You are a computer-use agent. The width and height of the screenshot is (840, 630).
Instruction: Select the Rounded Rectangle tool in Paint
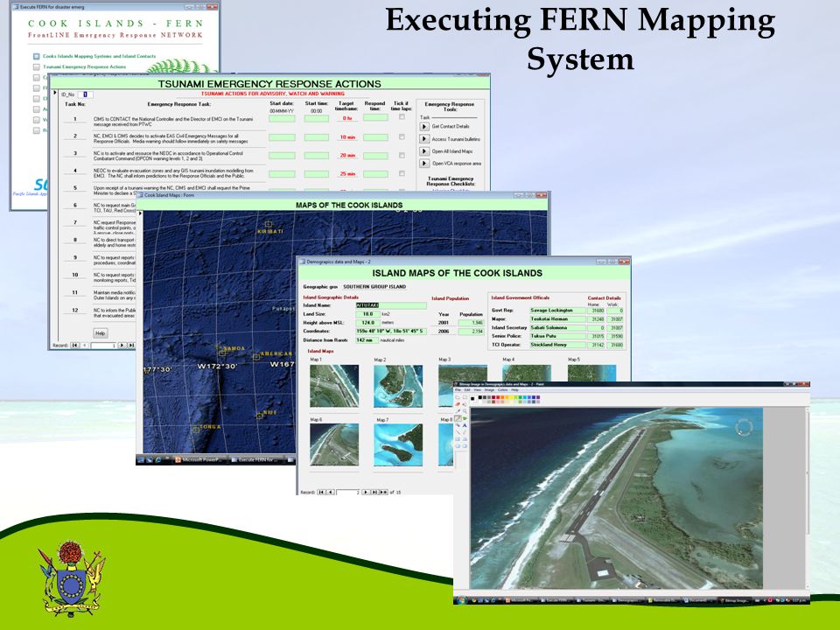(x=465, y=446)
